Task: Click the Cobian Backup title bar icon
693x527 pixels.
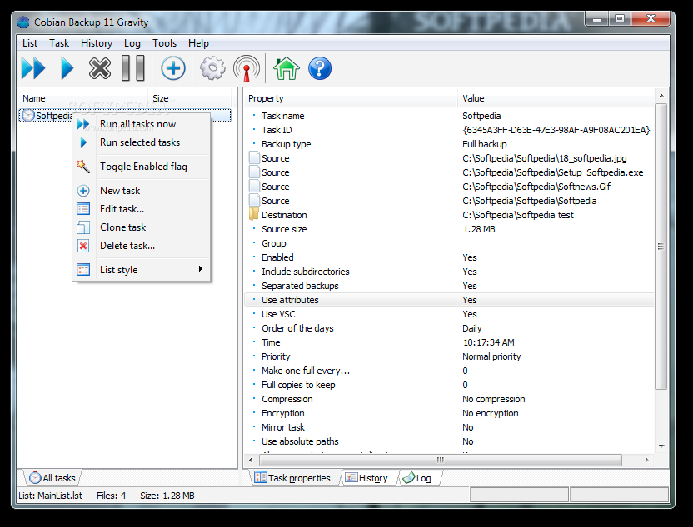Action: coord(23,22)
